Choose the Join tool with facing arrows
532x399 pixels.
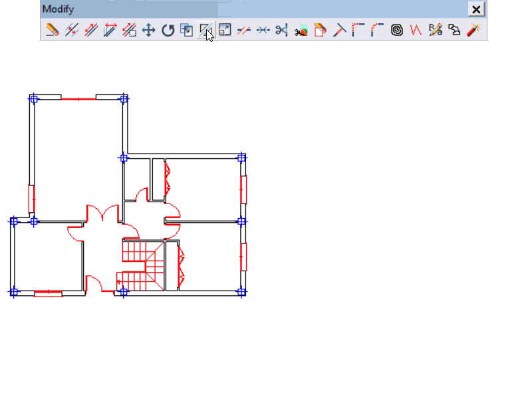[263, 30]
